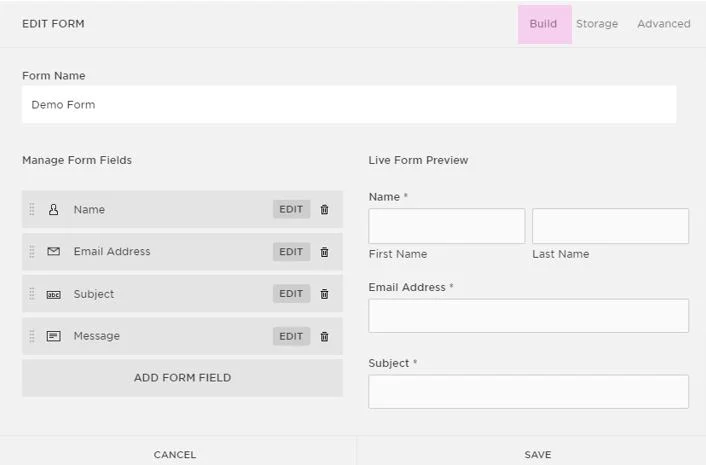Screen dimensions: 706x465
Task: Click the EDIT FORM title
Action: pos(53,24)
